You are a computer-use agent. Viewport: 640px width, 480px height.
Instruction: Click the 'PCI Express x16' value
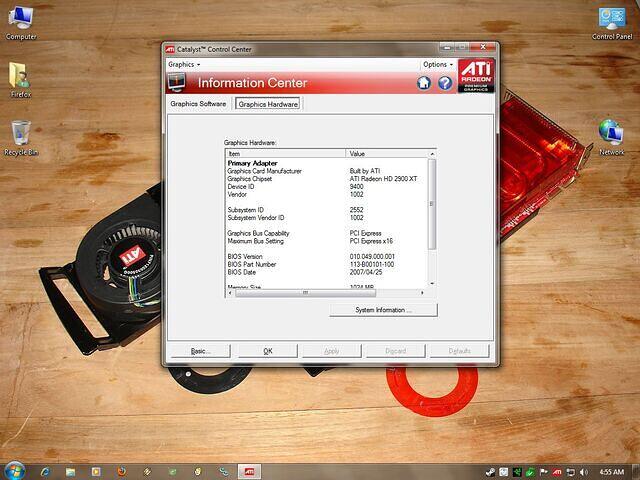[371, 241]
